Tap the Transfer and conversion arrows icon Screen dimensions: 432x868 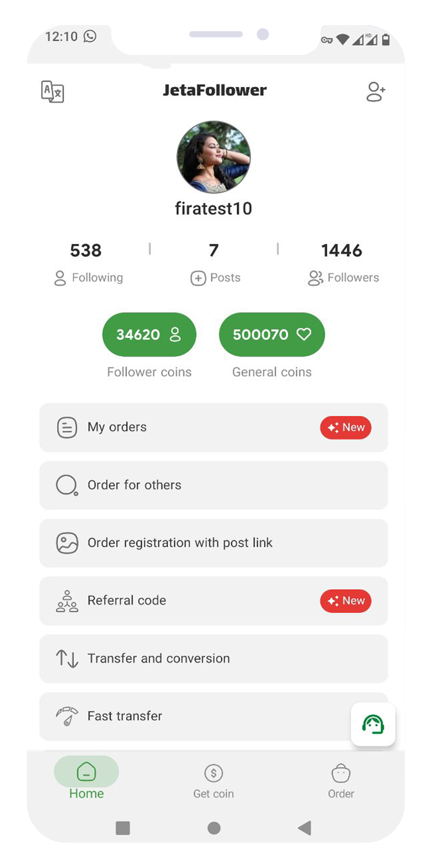67,659
